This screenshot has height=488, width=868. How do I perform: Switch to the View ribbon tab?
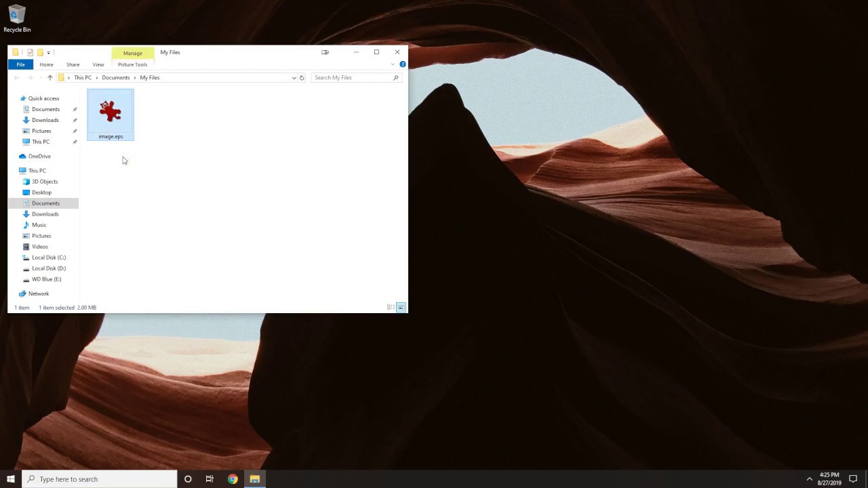coord(98,64)
